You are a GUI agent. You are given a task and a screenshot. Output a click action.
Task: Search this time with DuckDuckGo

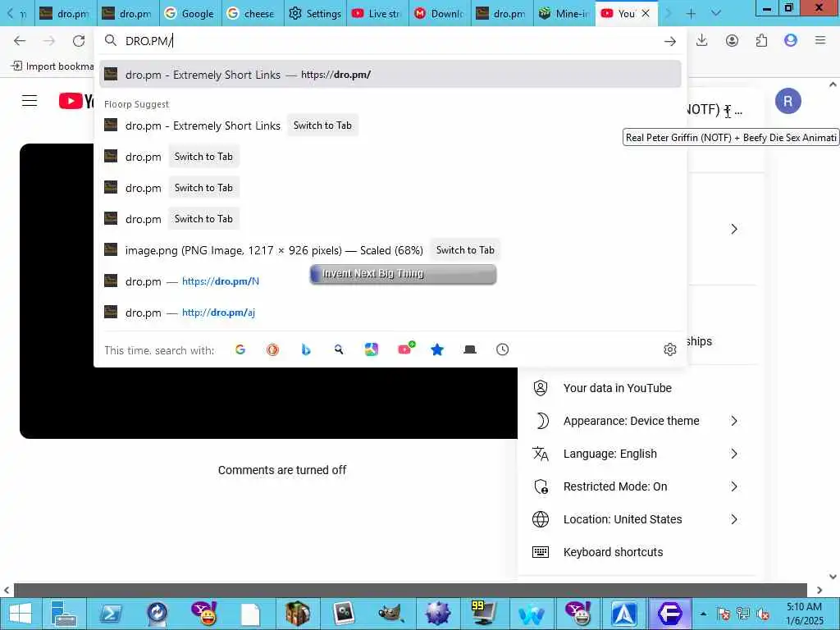[272, 349]
